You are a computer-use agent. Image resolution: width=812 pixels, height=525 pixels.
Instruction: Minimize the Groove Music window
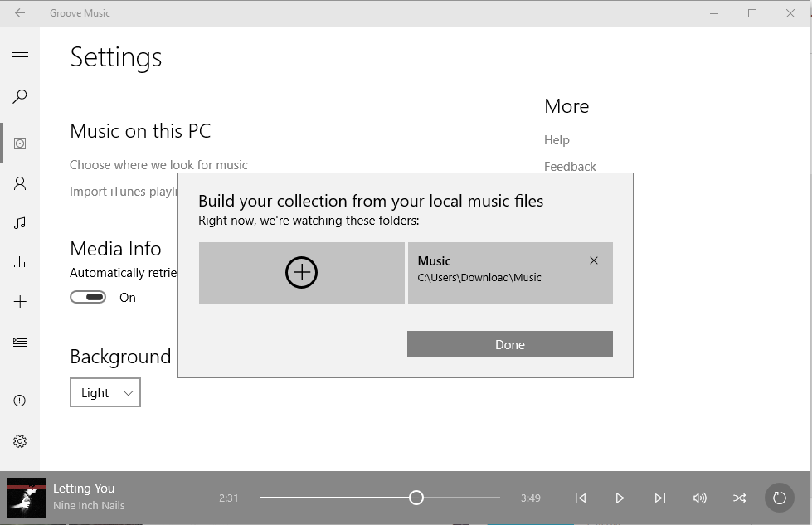coord(714,13)
